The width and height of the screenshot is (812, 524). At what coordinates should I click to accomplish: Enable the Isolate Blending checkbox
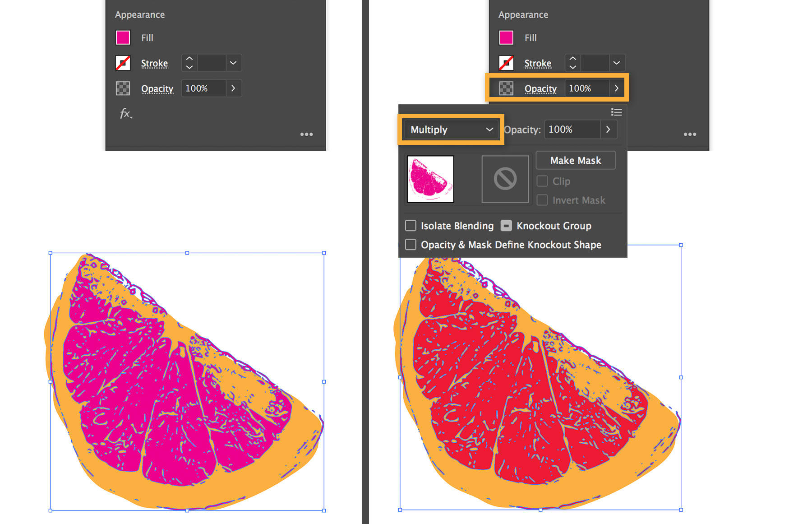click(410, 226)
